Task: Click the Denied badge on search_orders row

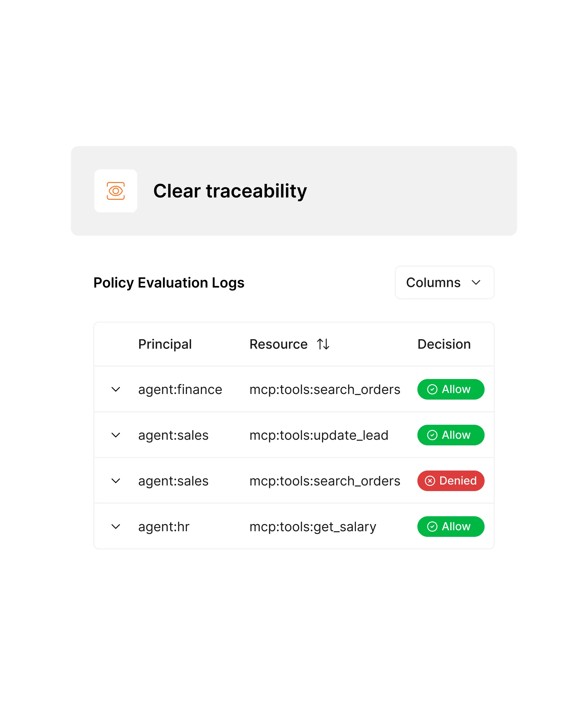Action: pos(450,481)
